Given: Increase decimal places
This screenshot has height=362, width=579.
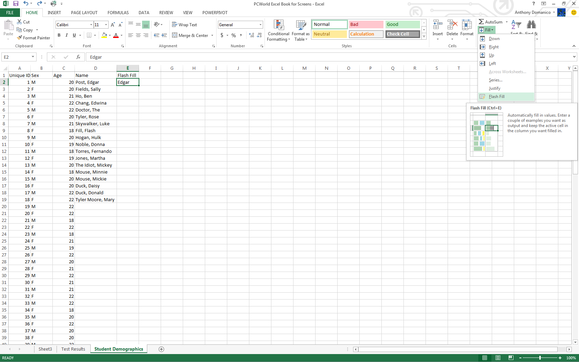Looking at the screenshot, I should 251,35.
